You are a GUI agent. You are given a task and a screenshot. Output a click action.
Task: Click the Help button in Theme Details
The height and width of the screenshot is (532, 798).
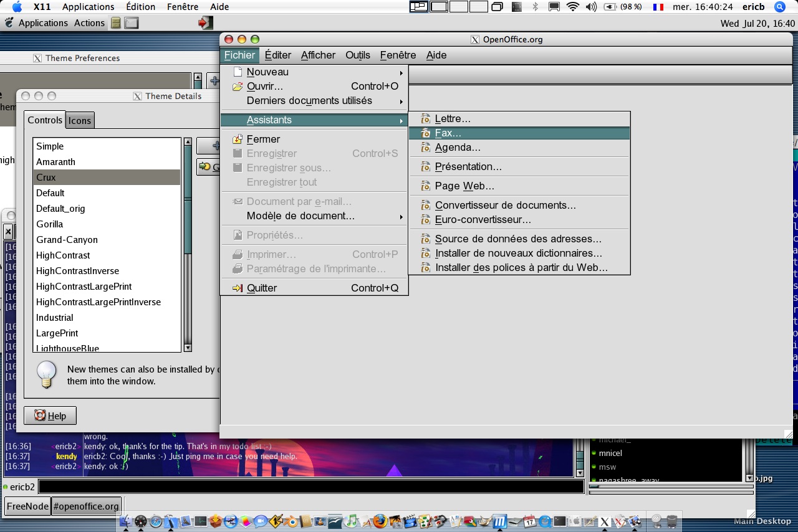[x=50, y=416]
